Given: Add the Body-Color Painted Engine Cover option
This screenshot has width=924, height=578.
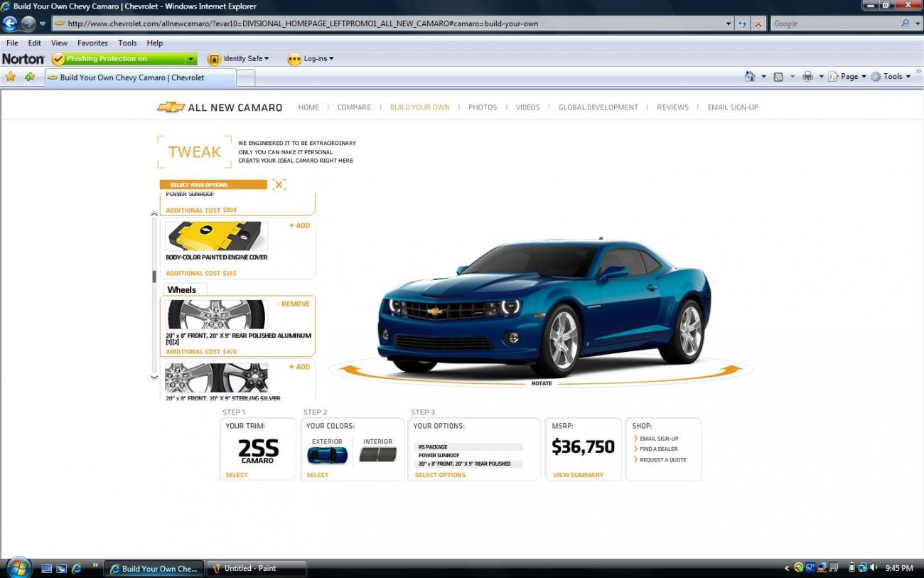Looking at the screenshot, I should (299, 225).
